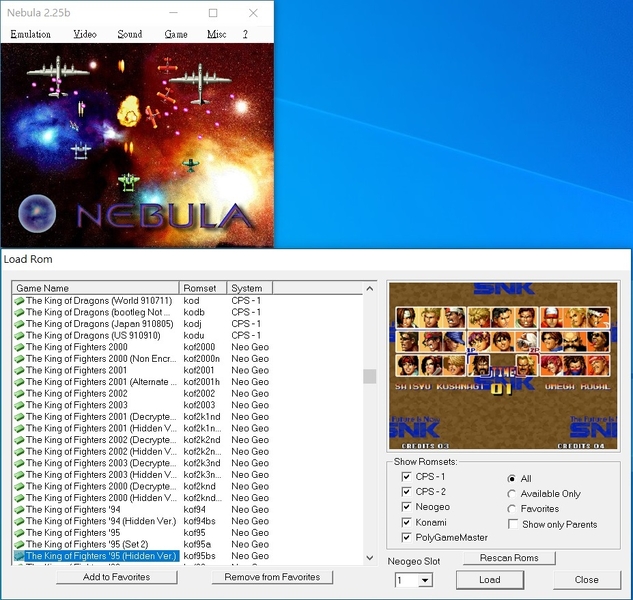Viewport: 633px width, 600px height.
Task: Open the Neogeo Slot dropdown
Action: click(x=424, y=581)
